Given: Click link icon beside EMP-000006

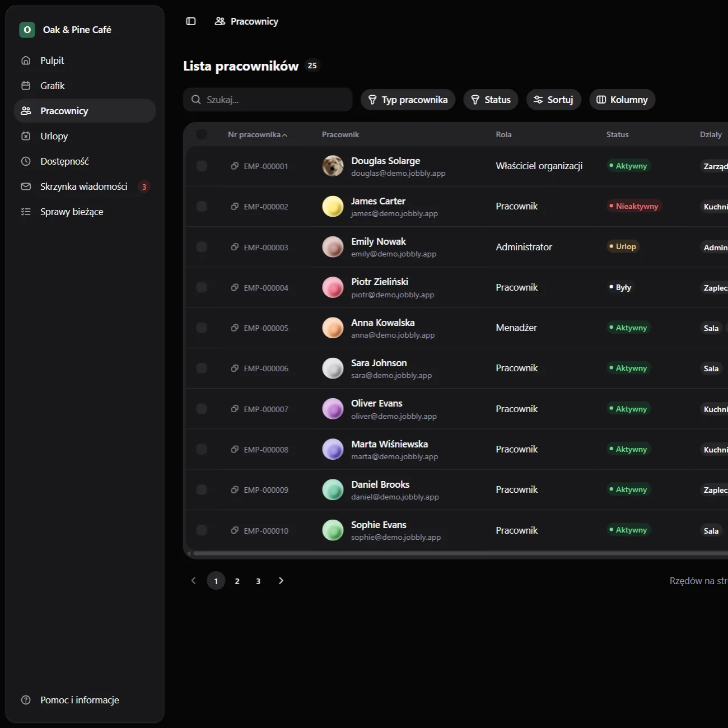Looking at the screenshot, I should tap(235, 368).
